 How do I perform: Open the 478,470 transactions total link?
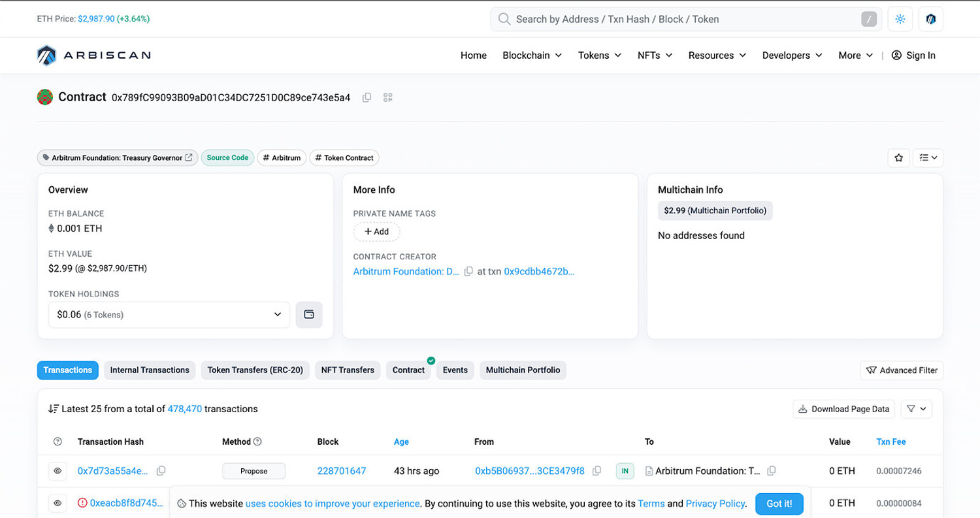[185, 409]
